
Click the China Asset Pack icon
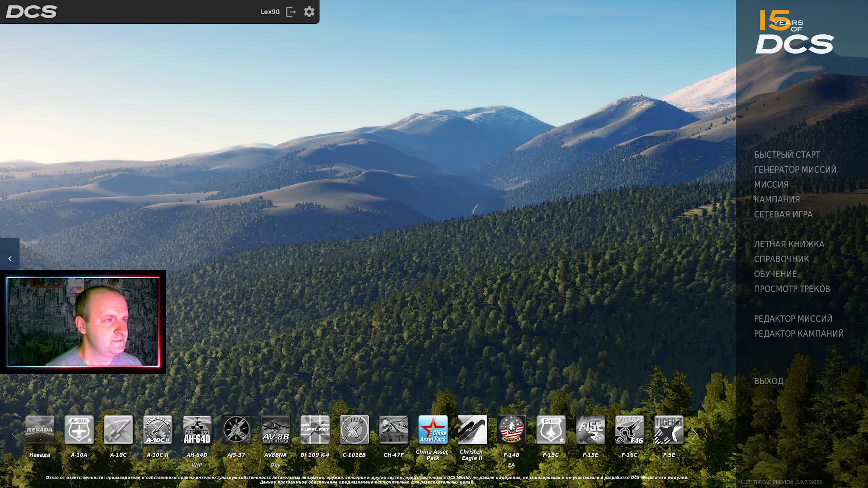[433, 430]
